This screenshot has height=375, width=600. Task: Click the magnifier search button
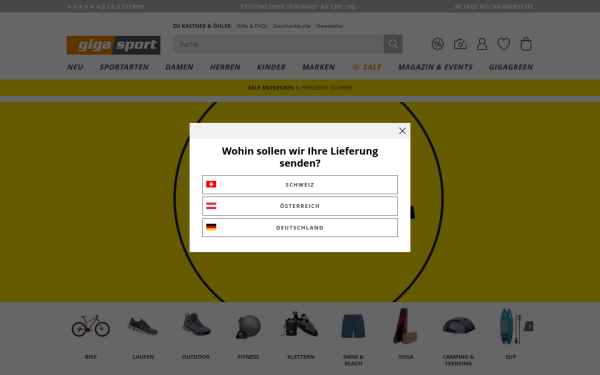point(393,44)
